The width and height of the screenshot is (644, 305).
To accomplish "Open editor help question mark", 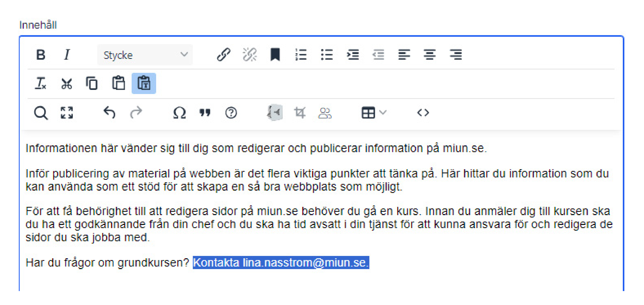I will pyautogui.click(x=231, y=113).
